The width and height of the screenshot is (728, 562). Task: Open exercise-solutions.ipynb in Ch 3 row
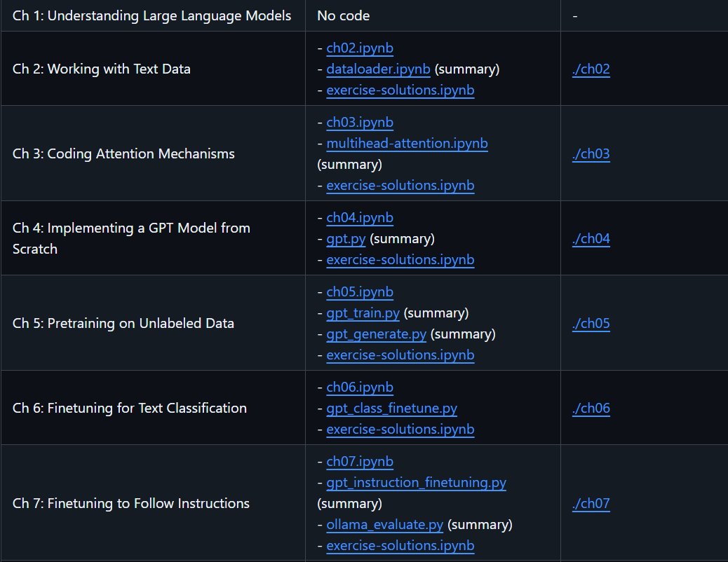pos(400,185)
